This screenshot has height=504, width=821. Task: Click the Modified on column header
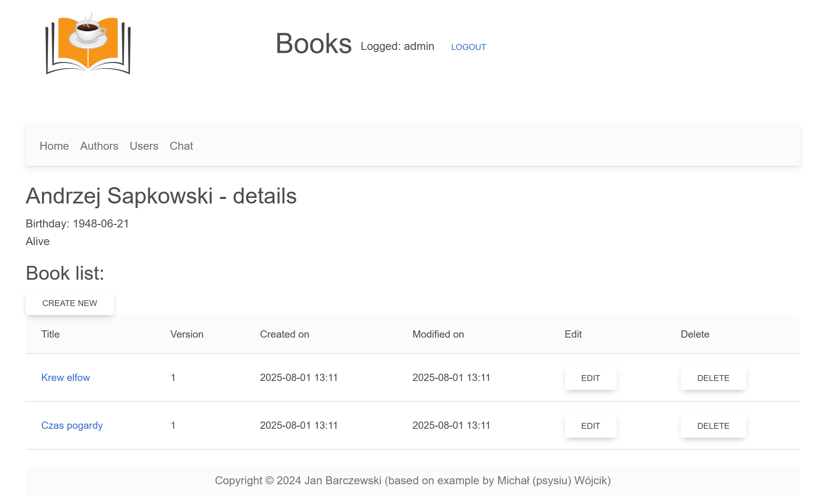pos(438,334)
